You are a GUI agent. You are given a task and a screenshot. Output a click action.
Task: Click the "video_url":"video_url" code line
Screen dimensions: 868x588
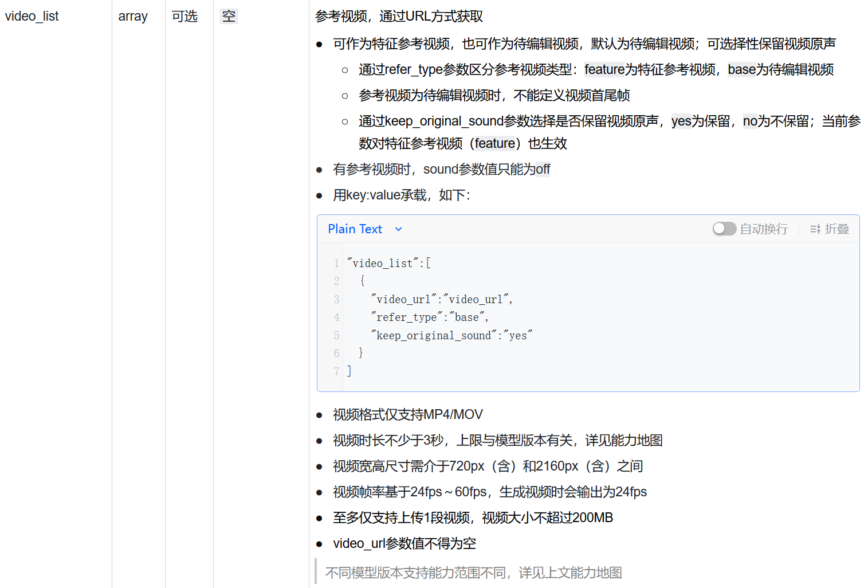coord(441,299)
